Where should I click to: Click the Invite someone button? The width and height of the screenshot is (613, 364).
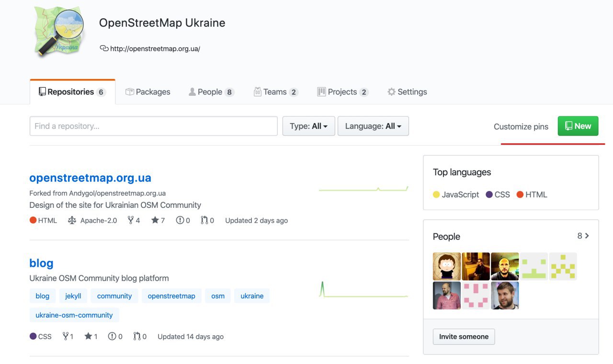click(x=464, y=337)
